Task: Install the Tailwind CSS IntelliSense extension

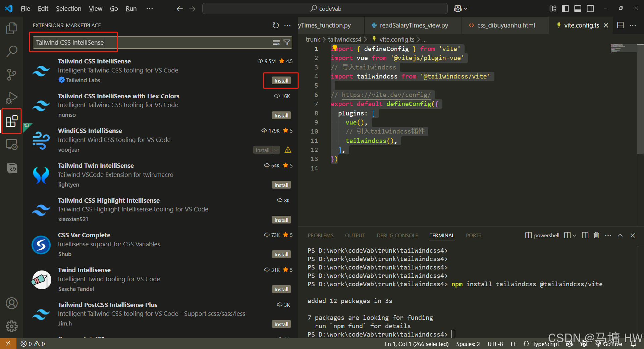Action: pyautogui.click(x=281, y=81)
